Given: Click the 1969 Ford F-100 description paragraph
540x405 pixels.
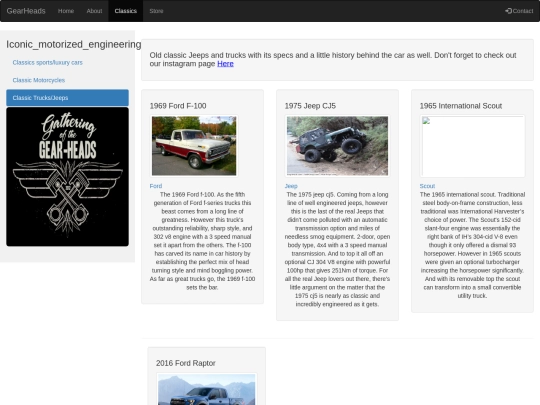Looking at the screenshot, I should [202, 241].
